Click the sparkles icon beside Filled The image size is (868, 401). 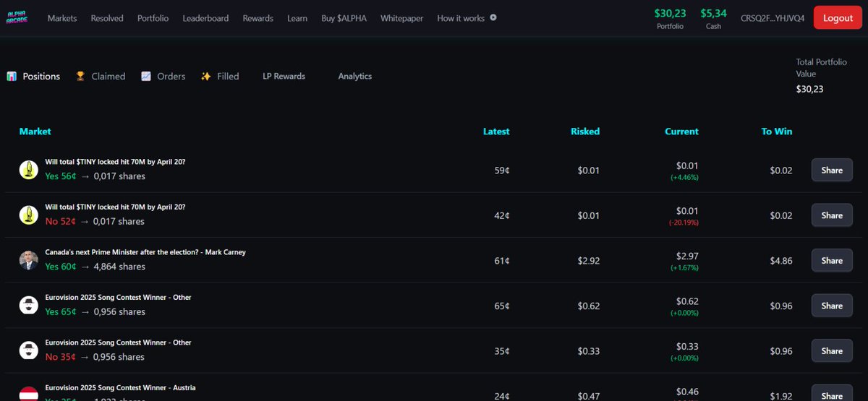coord(206,76)
